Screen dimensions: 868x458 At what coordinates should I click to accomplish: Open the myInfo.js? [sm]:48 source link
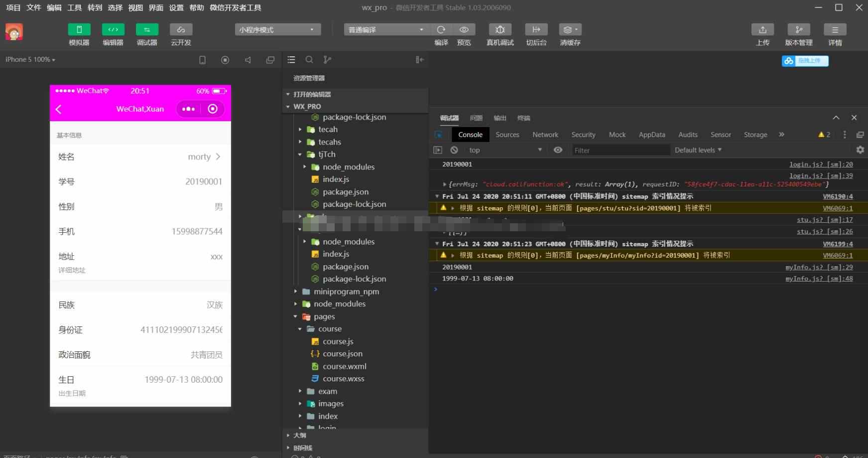(819, 279)
